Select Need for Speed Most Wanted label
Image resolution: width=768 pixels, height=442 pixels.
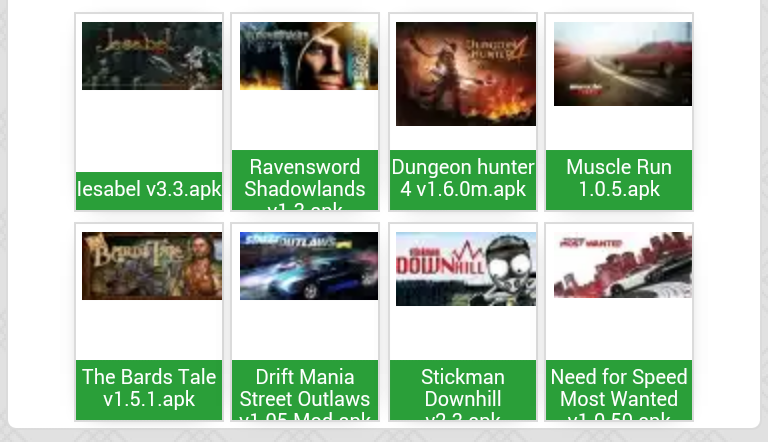tap(619, 390)
